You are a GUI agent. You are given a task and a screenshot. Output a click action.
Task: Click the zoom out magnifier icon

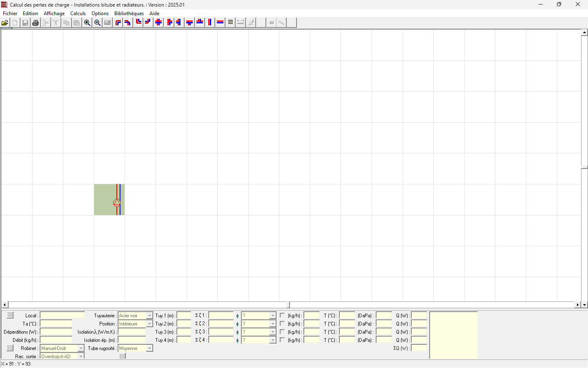tap(97, 23)
